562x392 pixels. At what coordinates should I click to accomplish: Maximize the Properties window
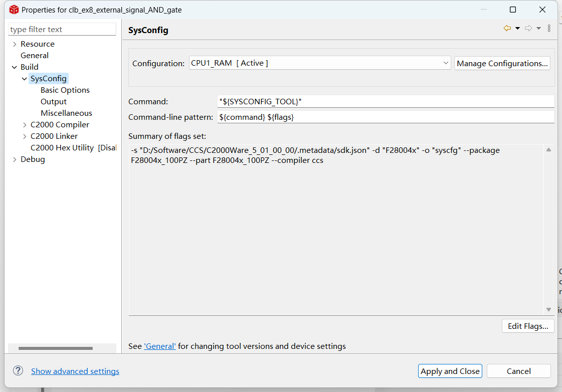click(x=513, y=10)
